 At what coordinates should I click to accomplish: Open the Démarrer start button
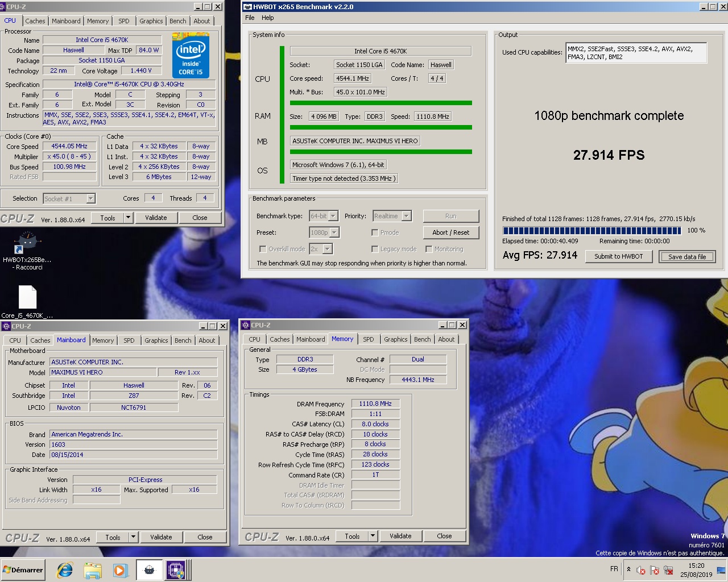click(23, 570)
